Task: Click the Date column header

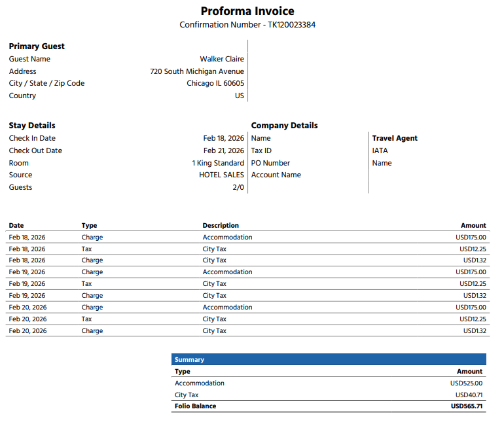Action: click(16, 225)
